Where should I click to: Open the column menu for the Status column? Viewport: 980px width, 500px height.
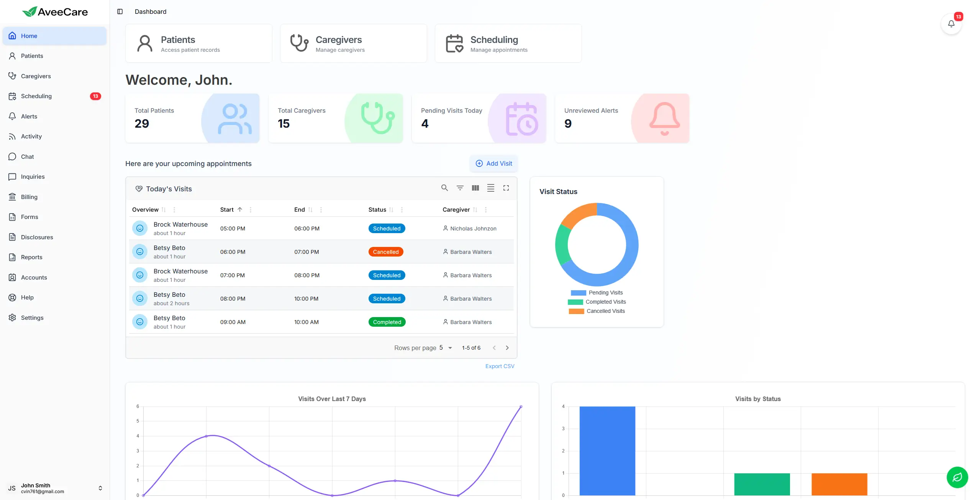click(402, 210)
